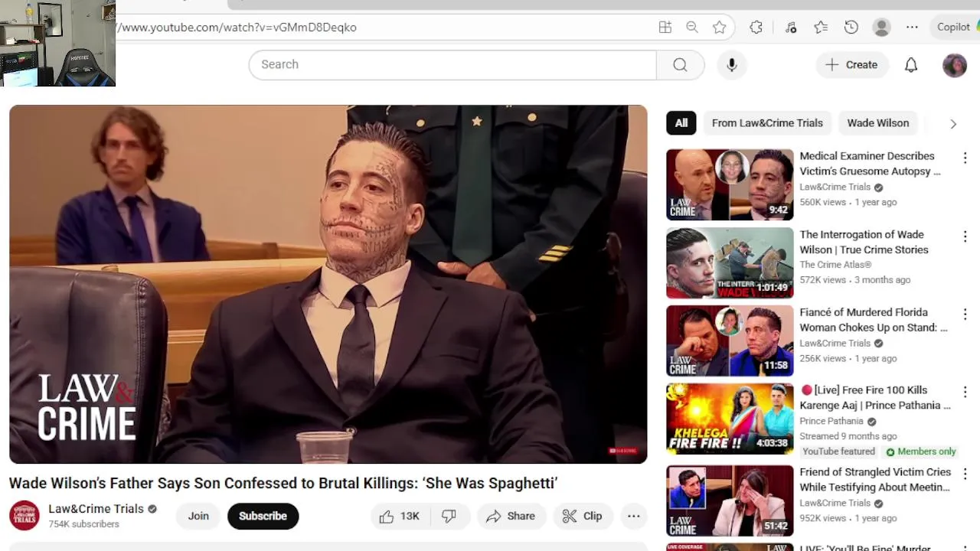Image resolution: width=980 pixels, height=551 pixels.
Task: Open Edge browser profile icon
Action: pos(882,27)
